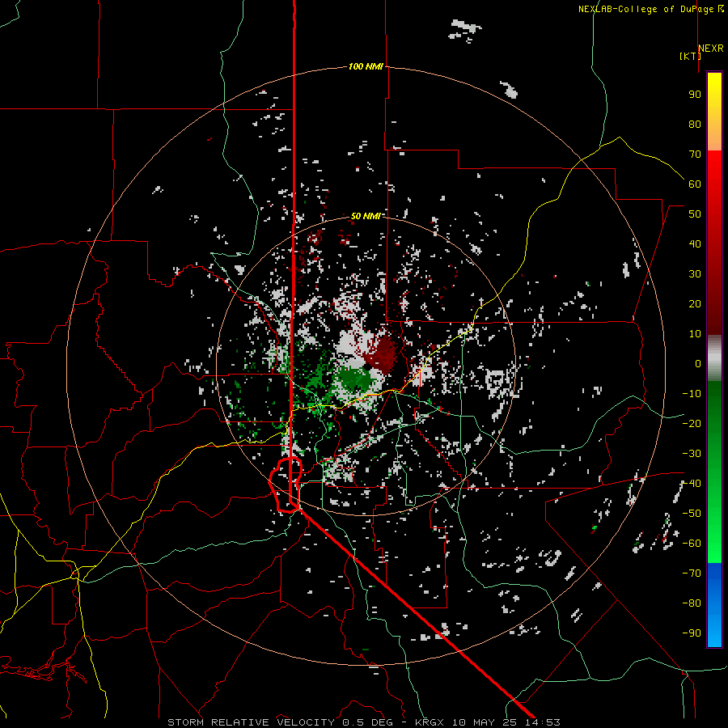The width and height of the screenshot is (728, 728).
Task: Click the -10 knot scale label
Action: point(692,394)
